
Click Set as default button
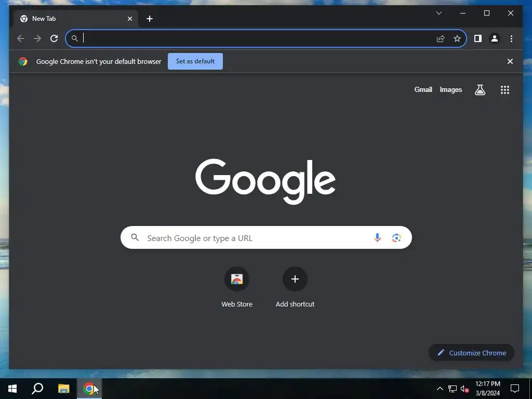click(195, 61)
